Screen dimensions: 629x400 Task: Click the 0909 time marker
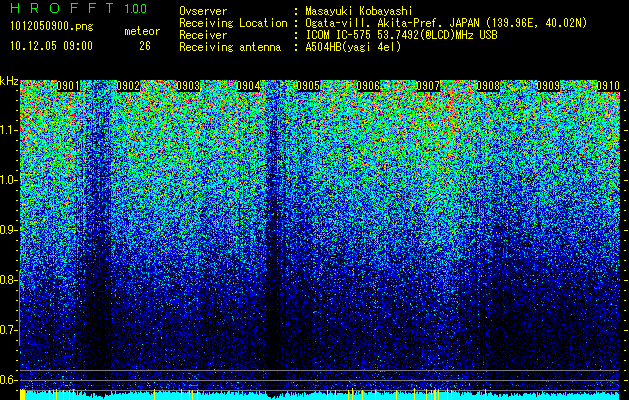(x=548, y=86)
